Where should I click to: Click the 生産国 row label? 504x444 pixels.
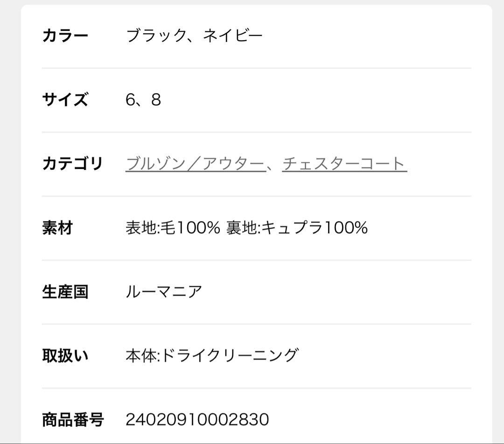(64, 292)
